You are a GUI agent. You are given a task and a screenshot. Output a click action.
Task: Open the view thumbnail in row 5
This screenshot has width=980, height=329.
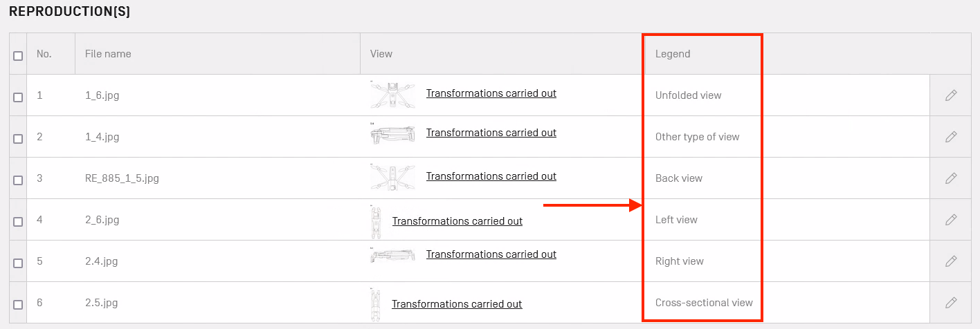pos(393,257)
